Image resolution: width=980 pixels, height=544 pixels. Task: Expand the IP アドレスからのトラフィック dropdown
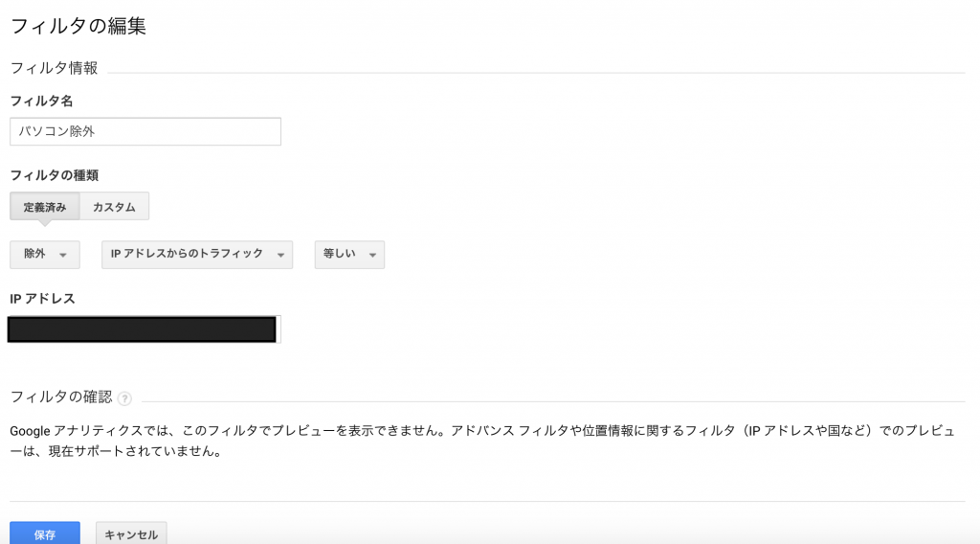coord(196,254)
